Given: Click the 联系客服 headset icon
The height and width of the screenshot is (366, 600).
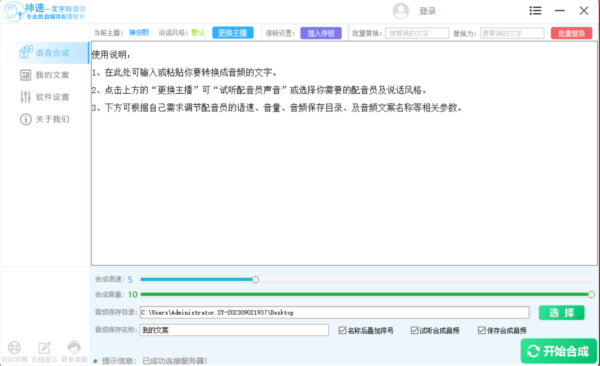Looking at the screenshot, I should click(74, 347).
